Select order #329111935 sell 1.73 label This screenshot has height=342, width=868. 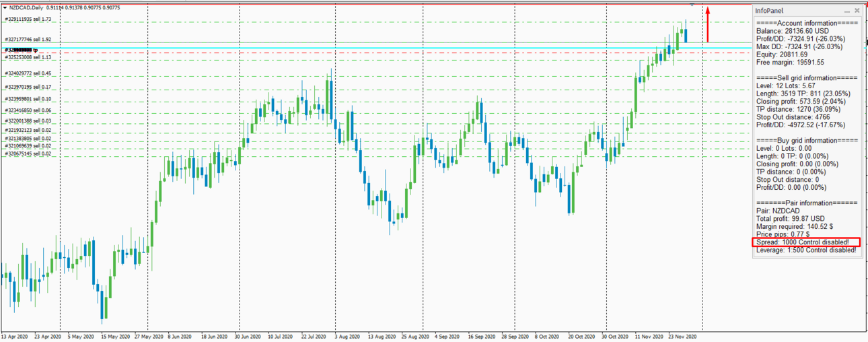28,20
